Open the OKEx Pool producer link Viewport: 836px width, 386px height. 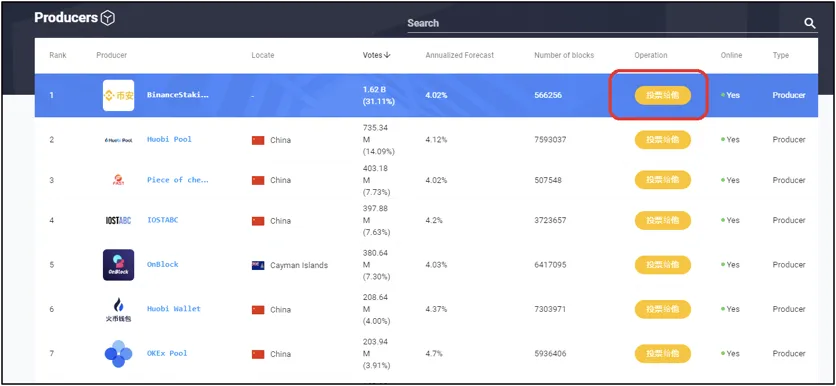point(167,353)
